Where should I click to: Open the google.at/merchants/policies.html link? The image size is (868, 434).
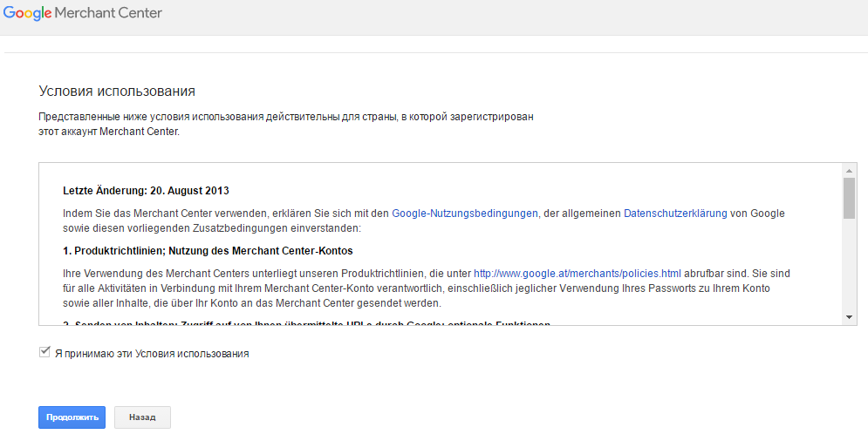pos(578,274)
